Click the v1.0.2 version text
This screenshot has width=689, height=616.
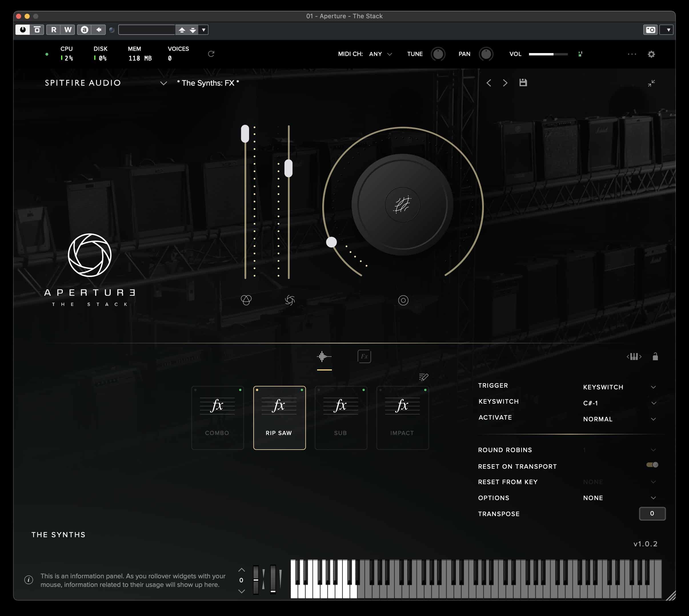coord(645,544)
